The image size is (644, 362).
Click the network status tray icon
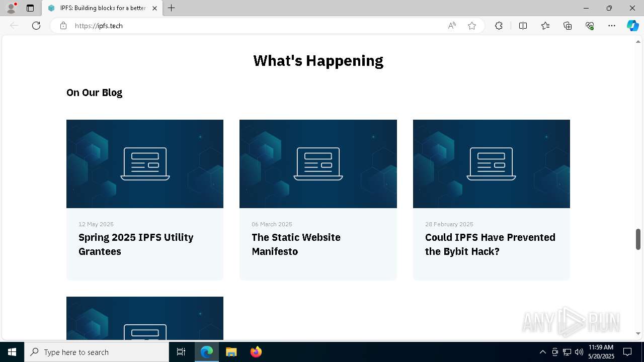pos(567,352)
